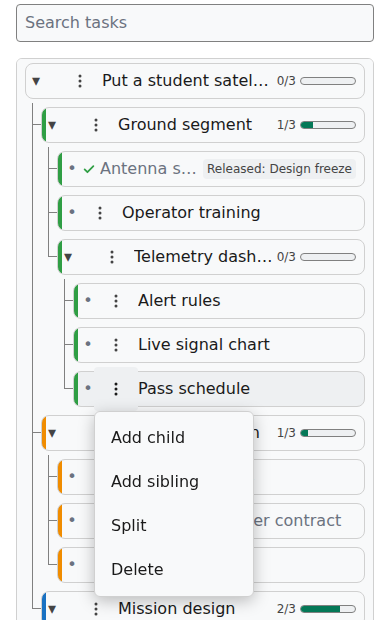Screen dimensions: 390x620
Task: Select the Ground segment title
Action: pyautogui.click(x=185, y=125)
